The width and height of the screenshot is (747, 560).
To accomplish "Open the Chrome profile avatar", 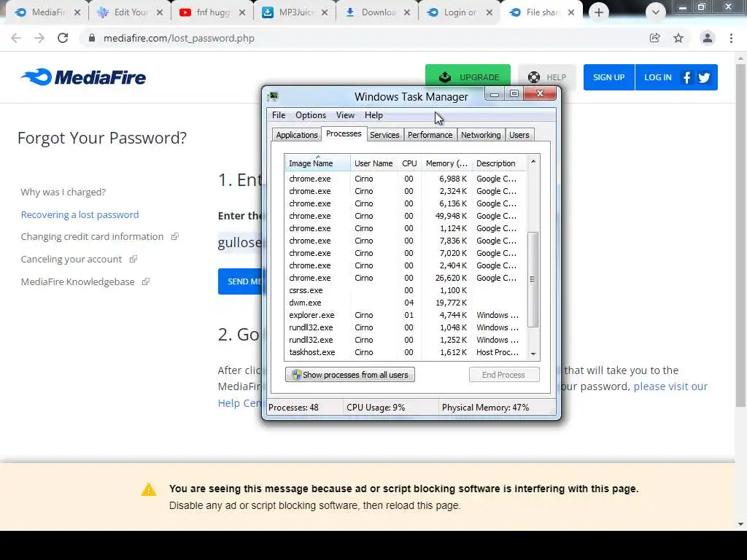I will (x=708, y=38).
